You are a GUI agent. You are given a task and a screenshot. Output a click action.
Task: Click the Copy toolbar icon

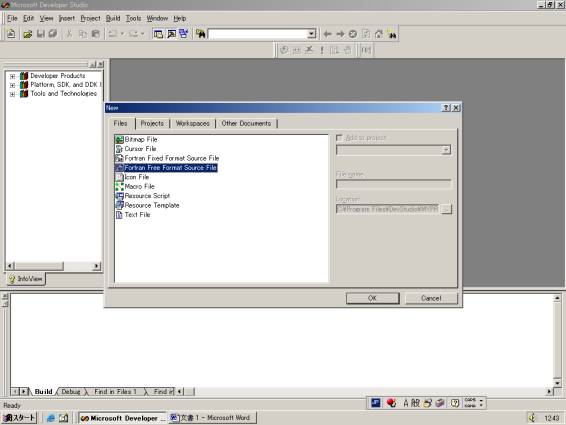point(82,34)
